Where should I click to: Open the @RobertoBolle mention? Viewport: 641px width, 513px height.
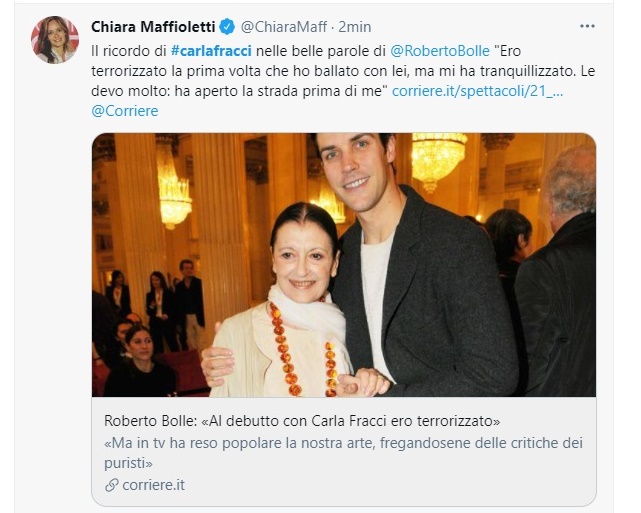click(x=440, y=51)
